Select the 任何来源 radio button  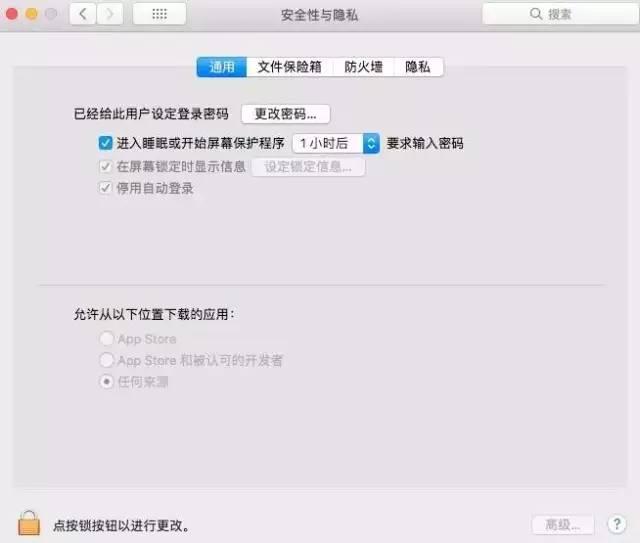click(x=107, y=382)
